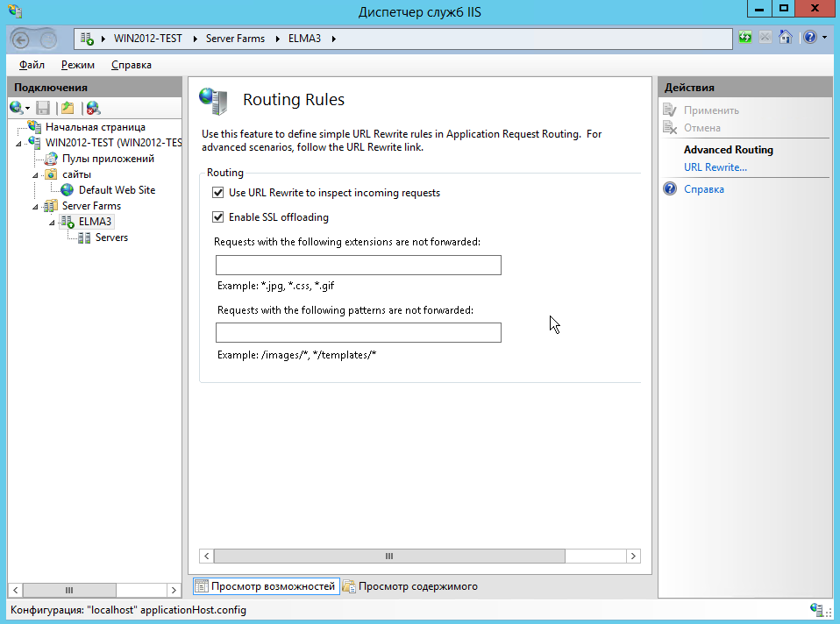Collapse the Server Farms tree node
Screen dimensions: 840x624
(x=37, y=207)
